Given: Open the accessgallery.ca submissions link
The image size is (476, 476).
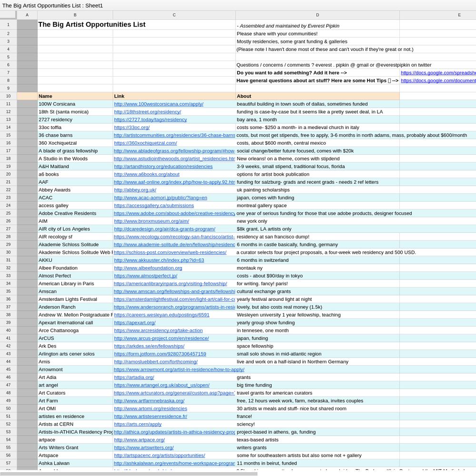Looking at the screenshot, I should (x=154, y=206).
